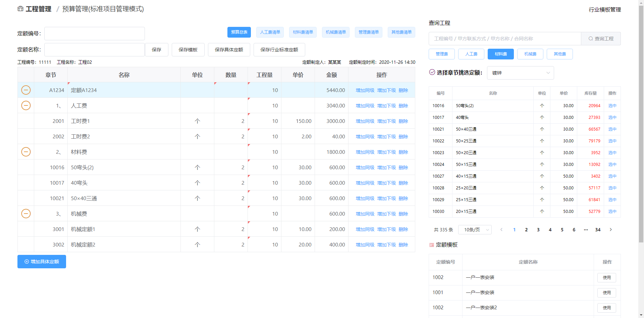Click the 保存模板 button

pyautogui.click(x=188, y=49)
